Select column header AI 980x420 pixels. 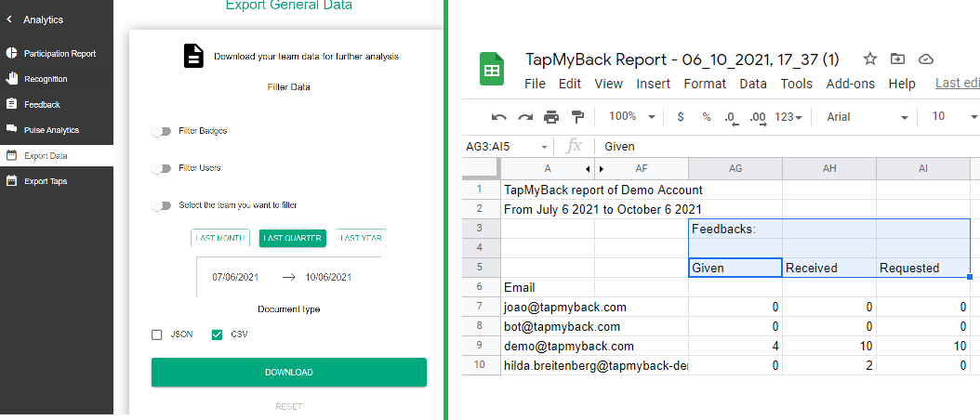[x=922, y=168]
